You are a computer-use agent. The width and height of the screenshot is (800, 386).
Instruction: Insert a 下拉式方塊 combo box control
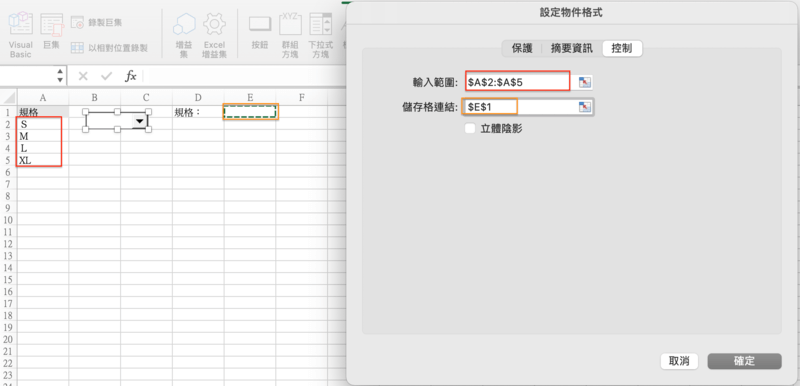click(x=321, y=24)
